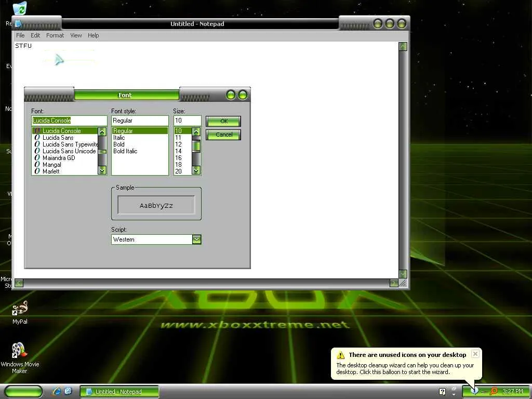The width and height of the screenshot is (532, 399).
Task: Select Lucida Sans Unicode font
Action: click(65, 151)
